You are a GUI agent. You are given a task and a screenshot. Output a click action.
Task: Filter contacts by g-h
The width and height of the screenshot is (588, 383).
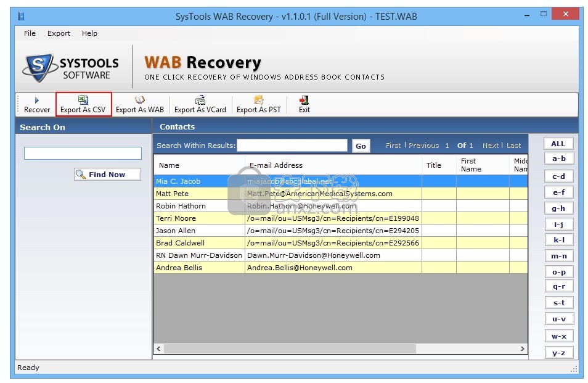(559, 208)
